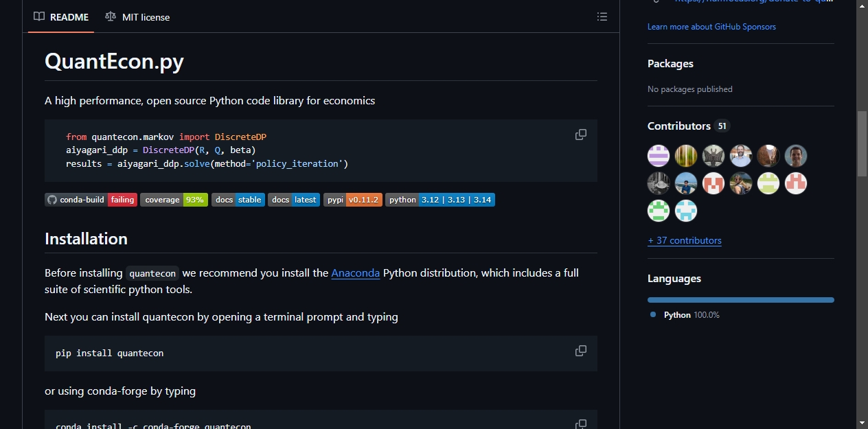Copy the DiscreteDP Python code snippet
This screenshot has height=429, width=868.
click(581, 135)
